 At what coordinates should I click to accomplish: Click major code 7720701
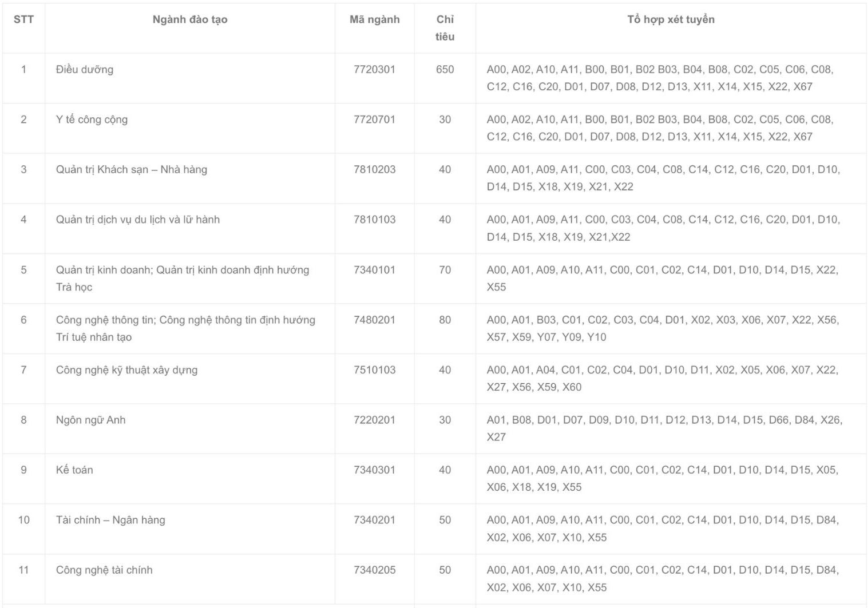coord(374,120)
